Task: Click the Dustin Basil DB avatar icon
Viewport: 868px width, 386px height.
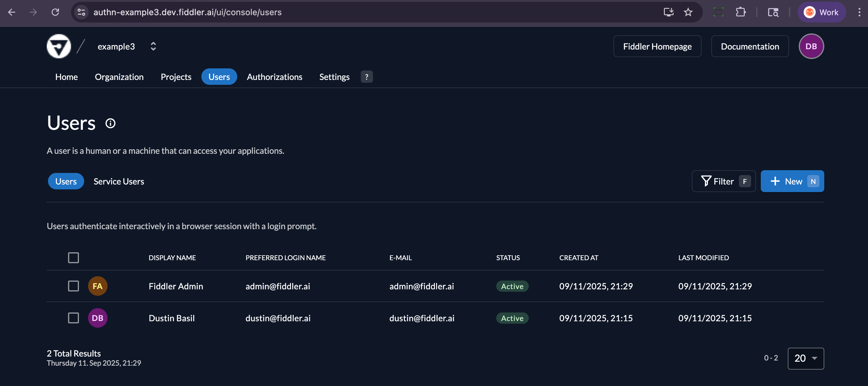Action: pyautogui.click(x=97, y=318)
